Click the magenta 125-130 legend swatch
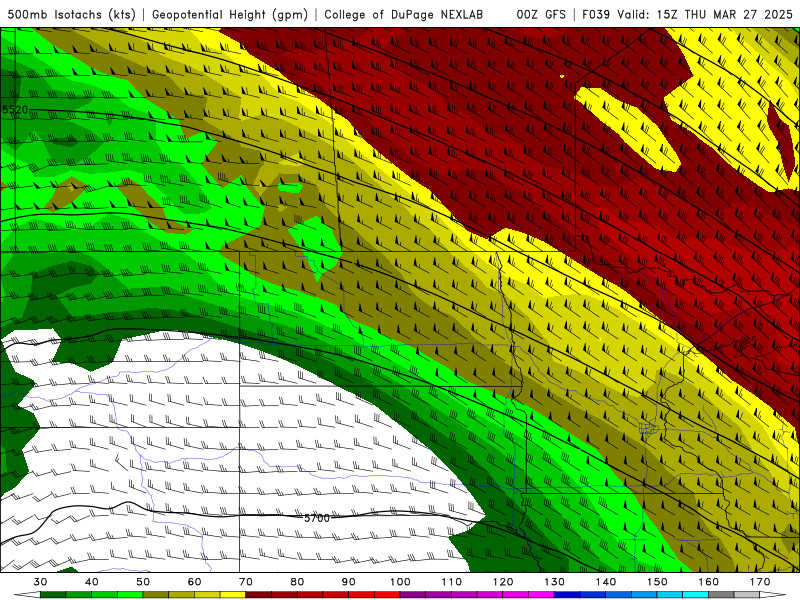This screenshot has height=600, width=800. [541, 595]
